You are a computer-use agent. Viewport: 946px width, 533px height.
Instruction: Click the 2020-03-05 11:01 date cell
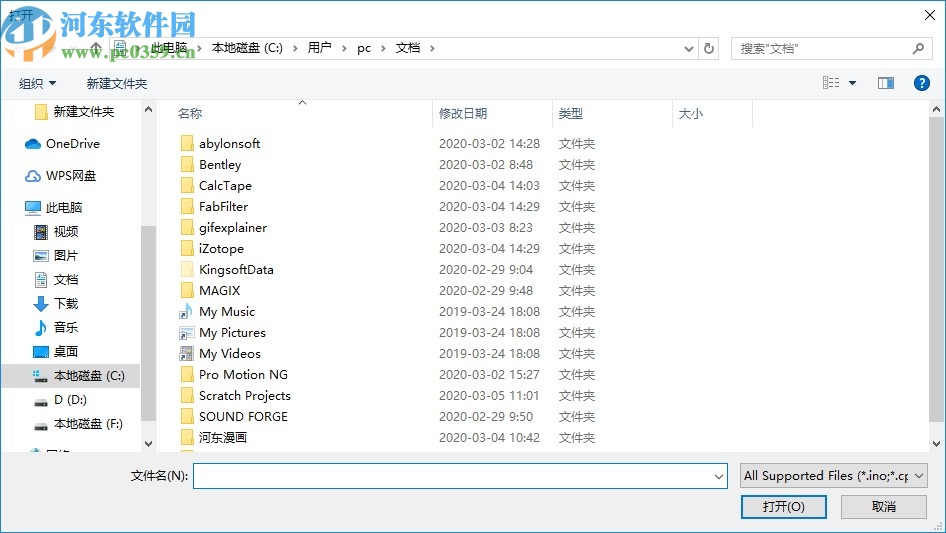tap(489, 396)
